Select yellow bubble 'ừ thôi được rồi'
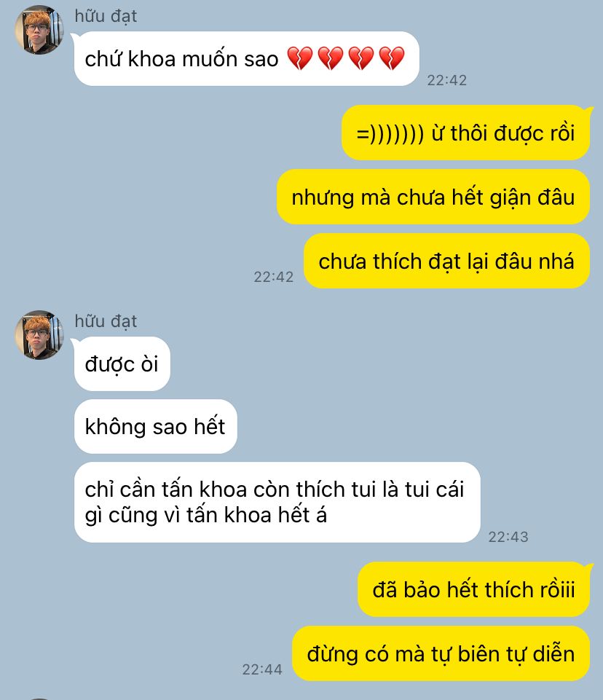Viewport: 603px width, 700px height. (465, 133)
